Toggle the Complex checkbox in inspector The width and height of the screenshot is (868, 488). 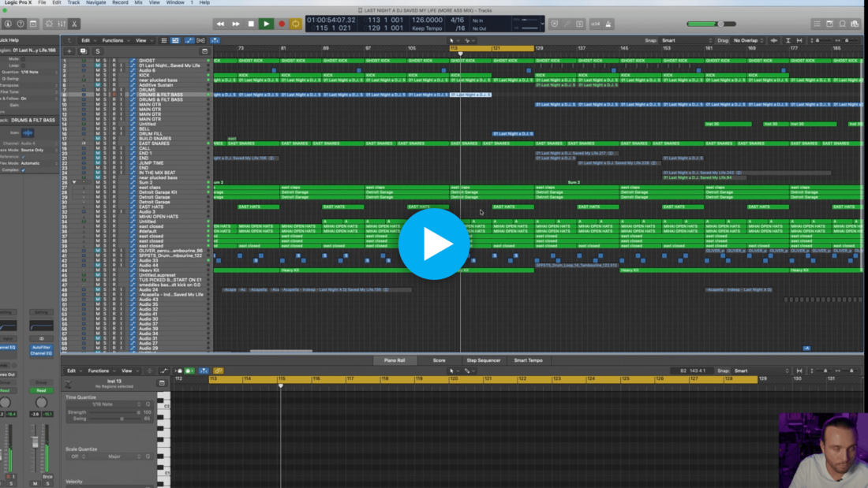point(23,169)
